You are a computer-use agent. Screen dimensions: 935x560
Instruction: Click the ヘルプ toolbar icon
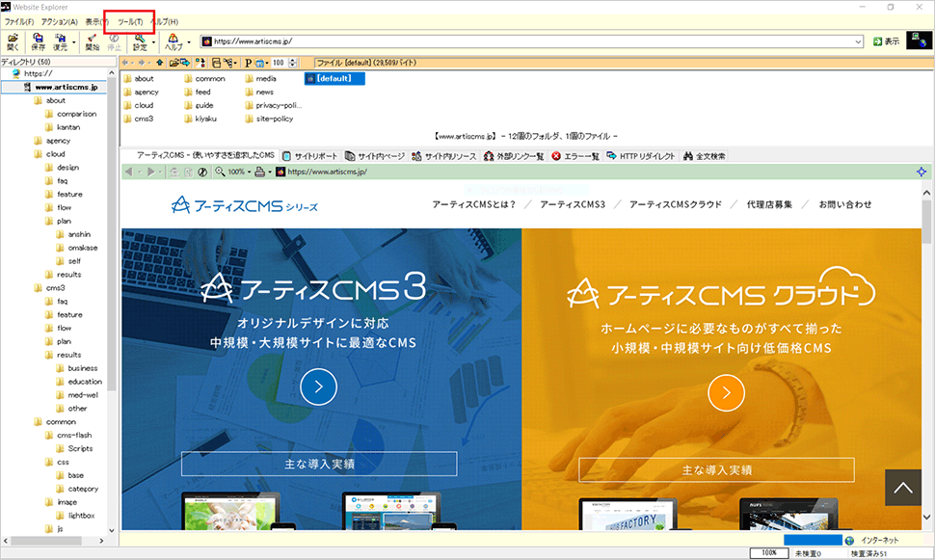[174, 41]
